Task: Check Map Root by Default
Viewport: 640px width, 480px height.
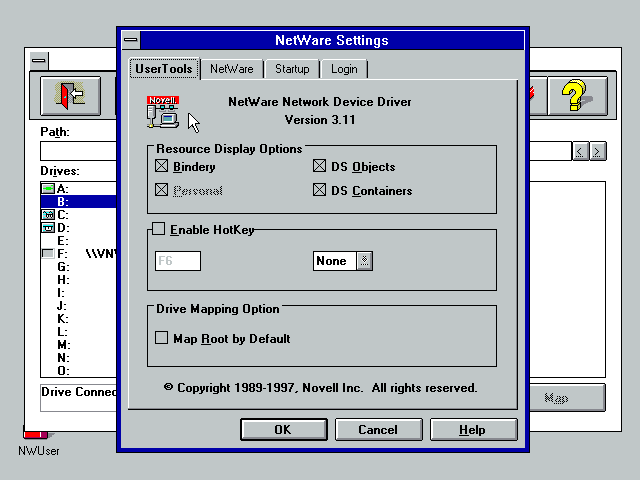Action: tap(161, 338)
